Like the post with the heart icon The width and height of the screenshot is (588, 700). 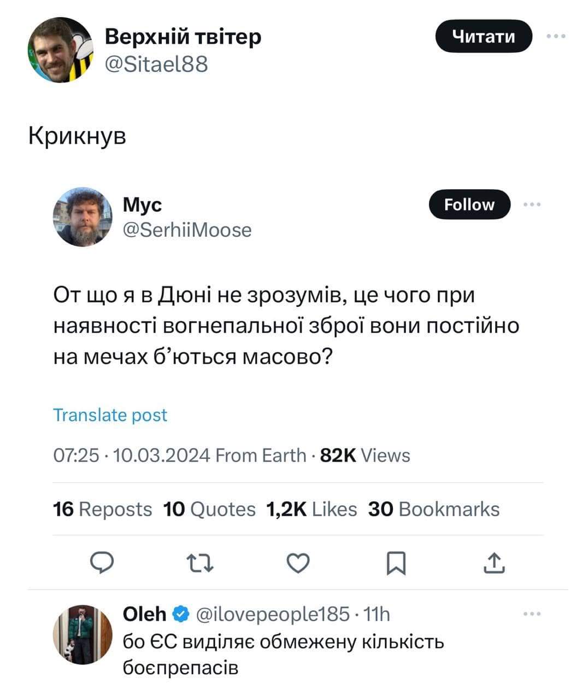click(298, 563)
